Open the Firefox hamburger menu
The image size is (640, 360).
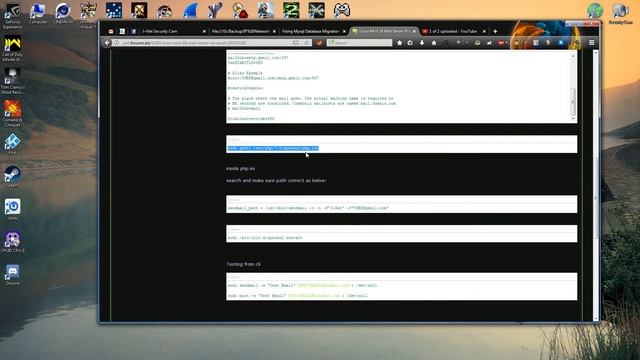pos(591,42)
